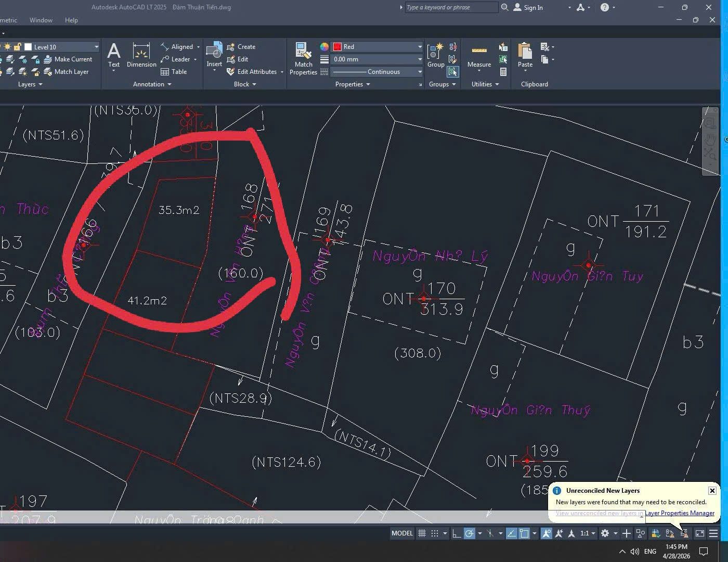Open the Properties panel dialog launcher arrow

[420, 84]
